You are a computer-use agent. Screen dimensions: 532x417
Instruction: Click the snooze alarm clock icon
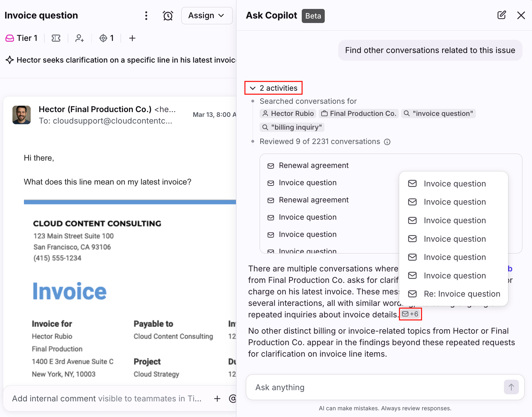point(168,16)
